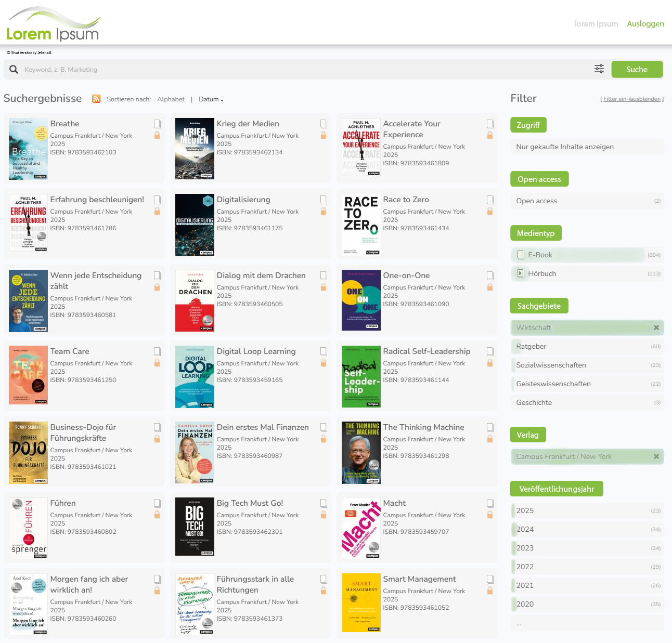Click the lock icon for Macht

[x=490, y=515]
